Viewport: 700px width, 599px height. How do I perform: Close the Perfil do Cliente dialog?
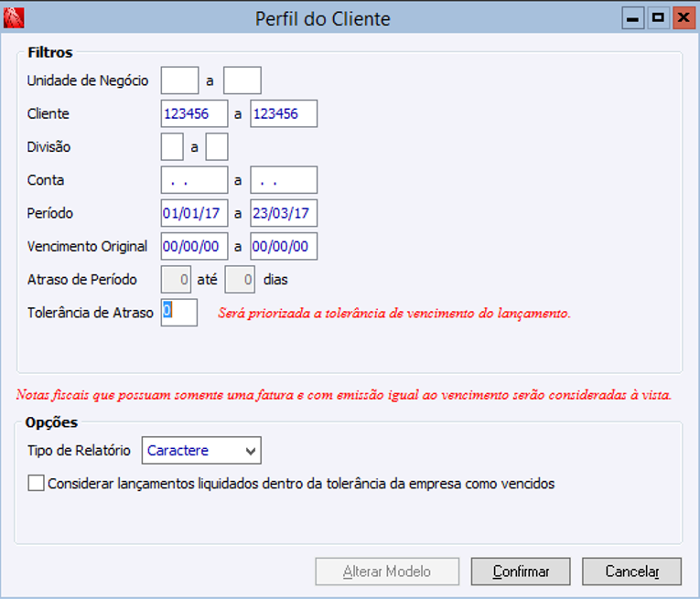683,17
